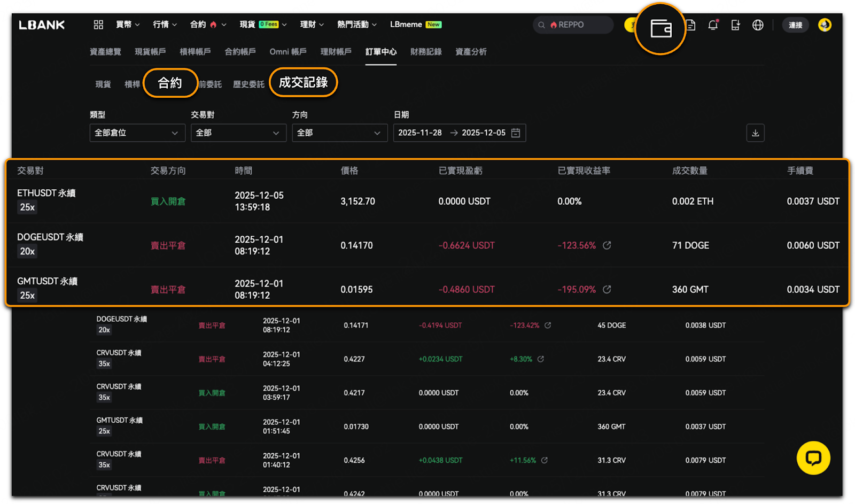Viewport: 855px width, 504px height.
Task: Open the apps grid menu icon
Action: (98, 25)
